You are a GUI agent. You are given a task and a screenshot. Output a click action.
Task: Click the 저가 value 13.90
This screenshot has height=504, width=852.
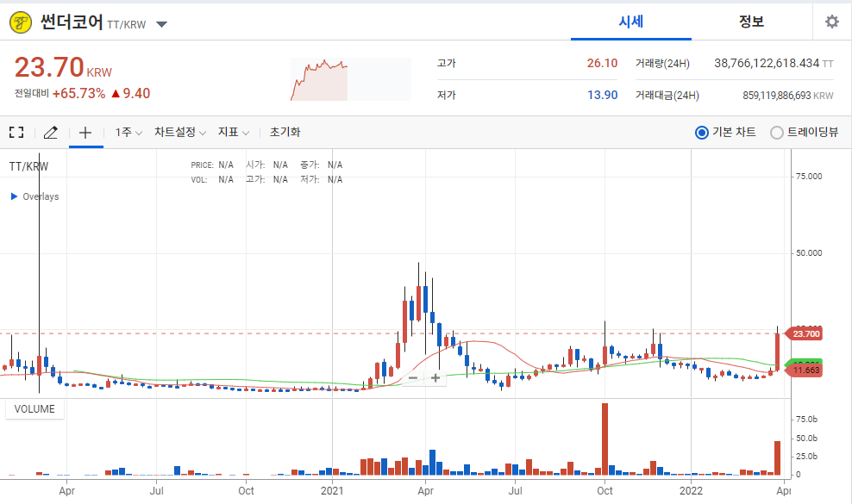click(x=602, y=95)
